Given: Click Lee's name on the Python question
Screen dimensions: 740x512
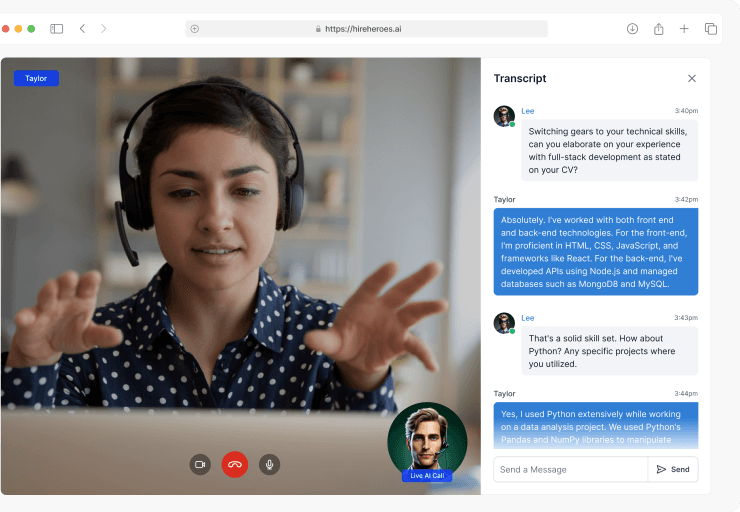Looking at the screenshot, I should [x=528, y=317].
